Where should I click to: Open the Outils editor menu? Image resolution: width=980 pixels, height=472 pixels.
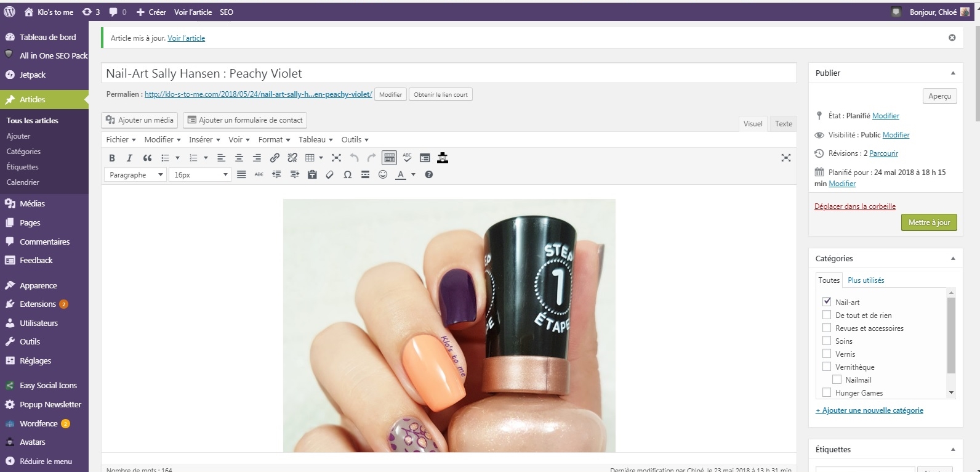(x=355, y=140)
